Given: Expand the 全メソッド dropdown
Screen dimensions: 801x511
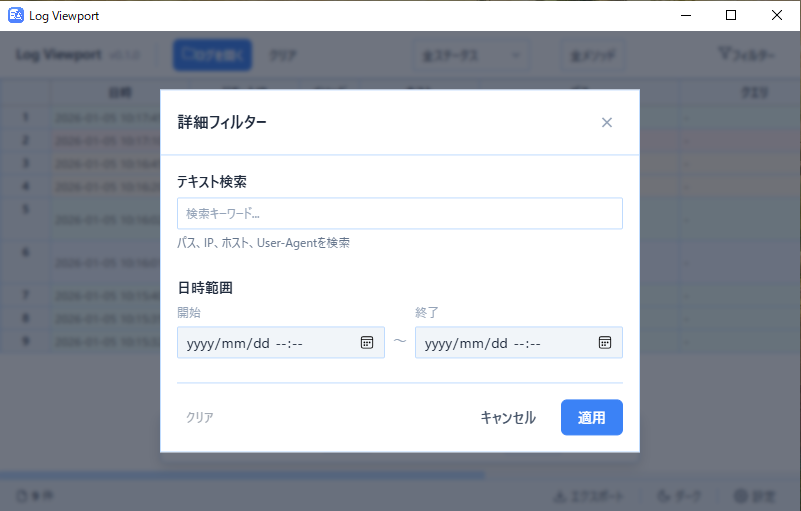Looking at the screenshot, I should [592, 55].
